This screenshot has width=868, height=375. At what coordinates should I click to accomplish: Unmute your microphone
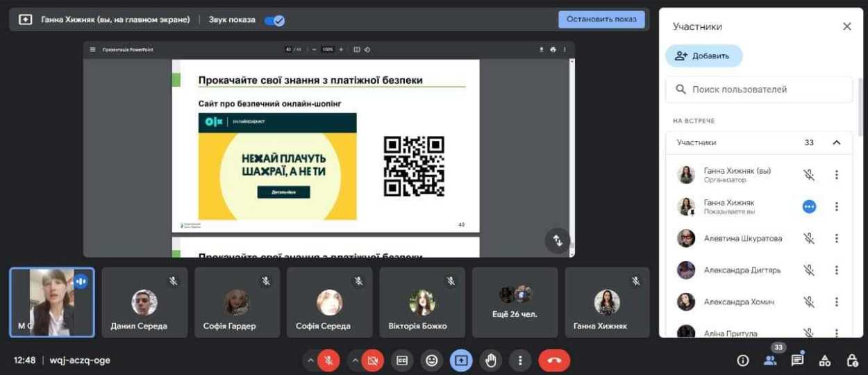329,360
